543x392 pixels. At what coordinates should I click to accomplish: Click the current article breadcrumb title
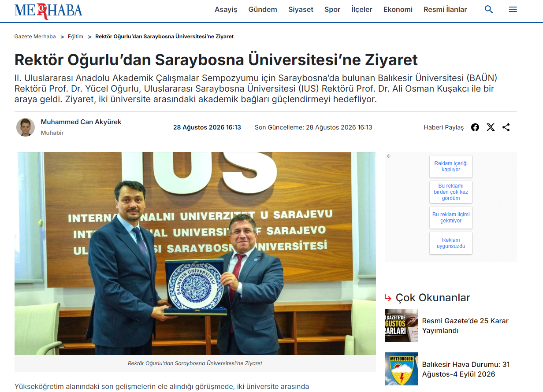[164, 37]
